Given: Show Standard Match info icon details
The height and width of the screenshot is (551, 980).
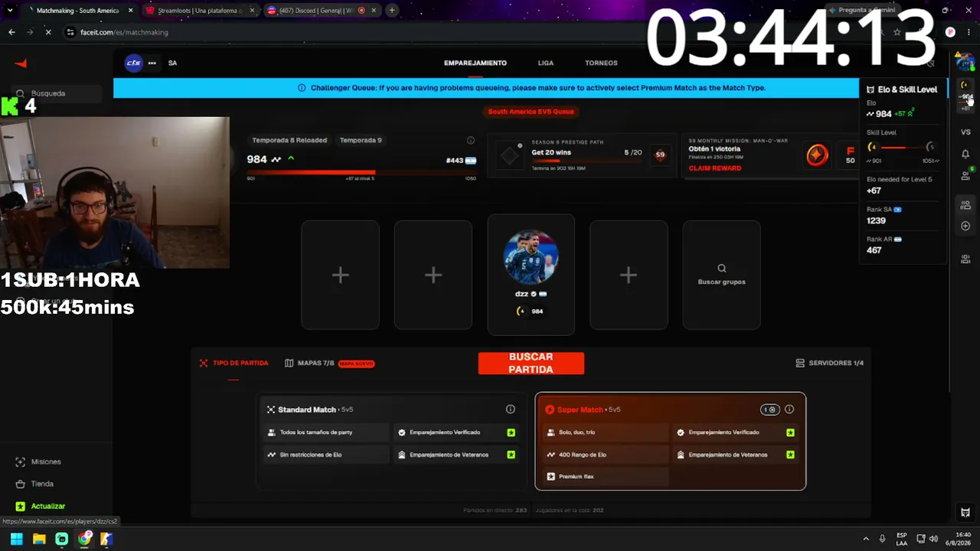Looking at the screenshot, I should [511, 409].
